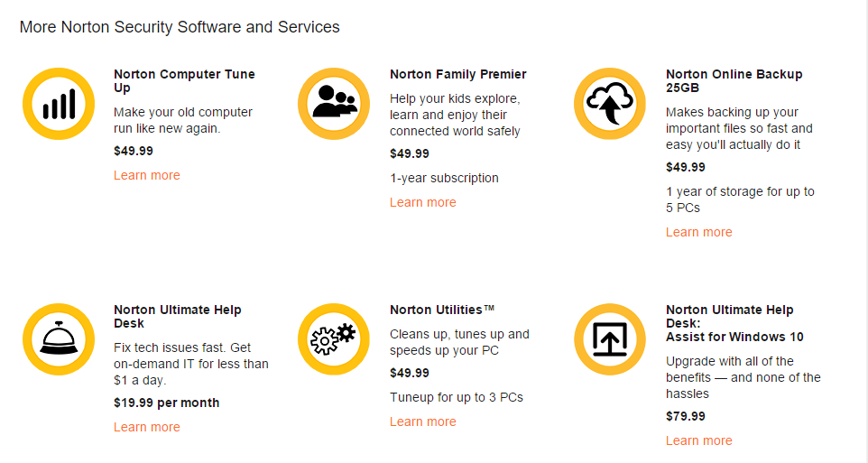Click the Norton Computer Tune Up title

tap(184, 80)
